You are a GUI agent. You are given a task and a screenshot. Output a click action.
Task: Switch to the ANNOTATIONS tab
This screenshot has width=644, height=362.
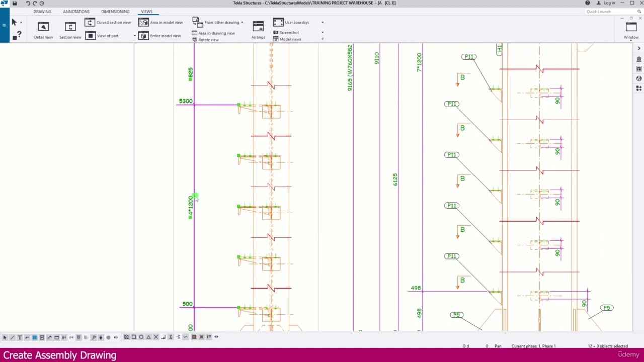(x=76, y=12)
